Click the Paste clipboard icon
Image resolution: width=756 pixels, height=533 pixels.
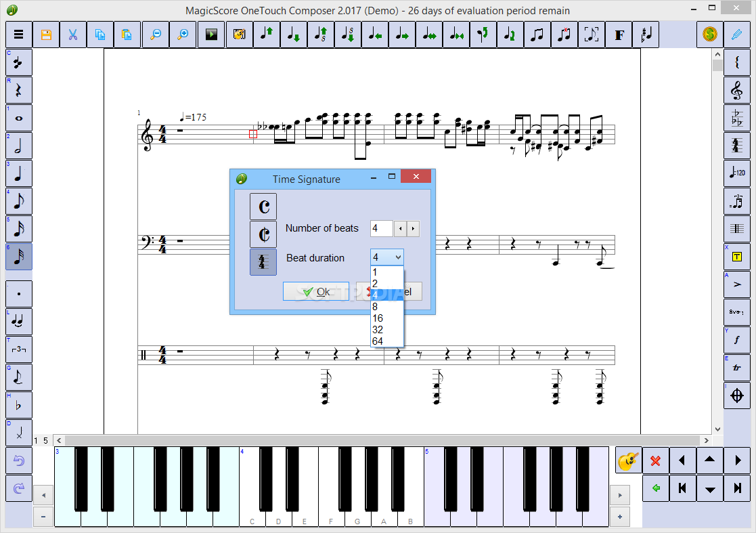(x=127, y=35)
